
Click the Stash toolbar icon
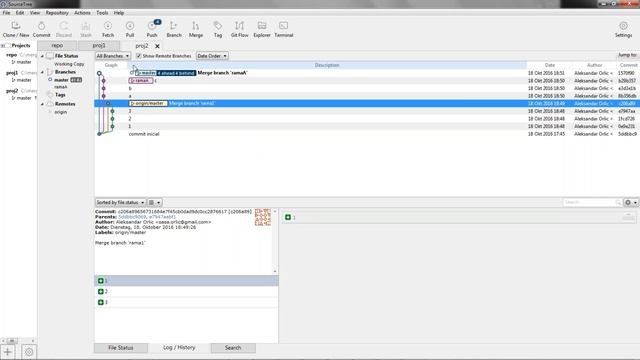[86, 29]
